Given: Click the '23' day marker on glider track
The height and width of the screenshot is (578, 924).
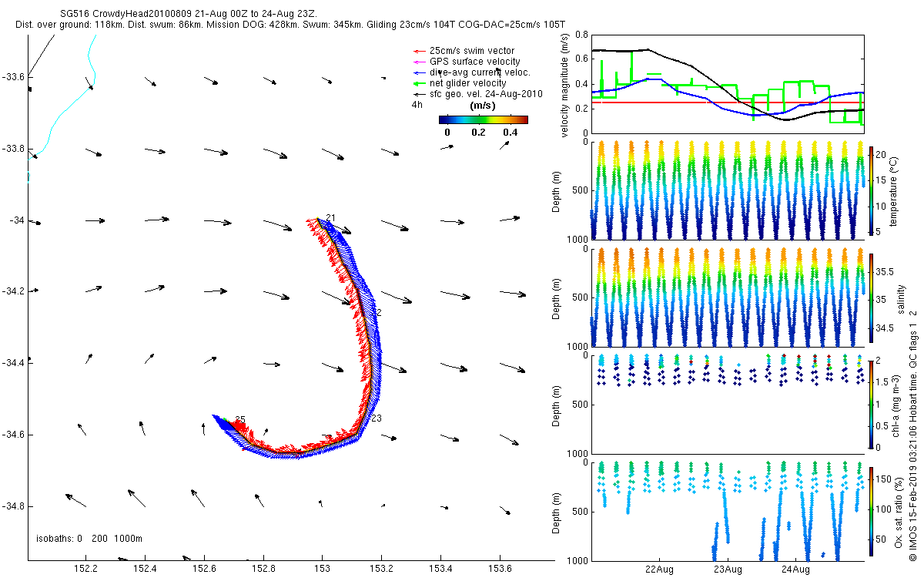Looking at the screenshot, I should click(x=377, y=418).
